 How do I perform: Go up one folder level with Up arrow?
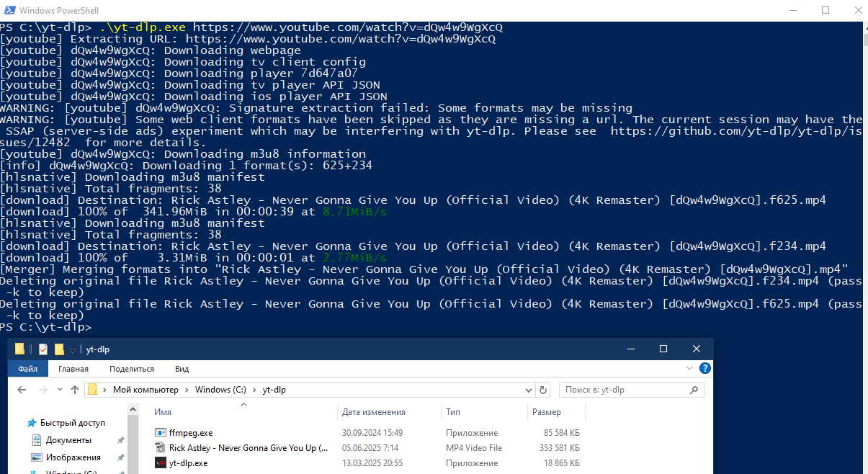(x=75, y=390)
